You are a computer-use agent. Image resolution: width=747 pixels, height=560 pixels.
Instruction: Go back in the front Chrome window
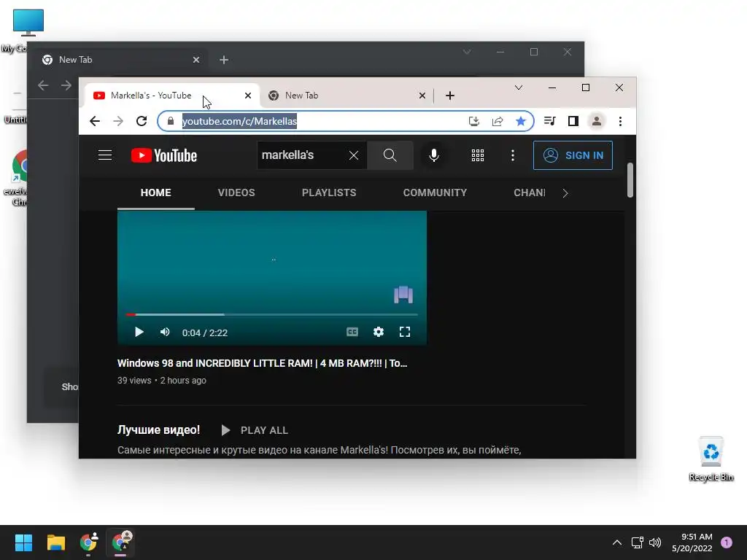pyautogui.click(x=94, y=122)
